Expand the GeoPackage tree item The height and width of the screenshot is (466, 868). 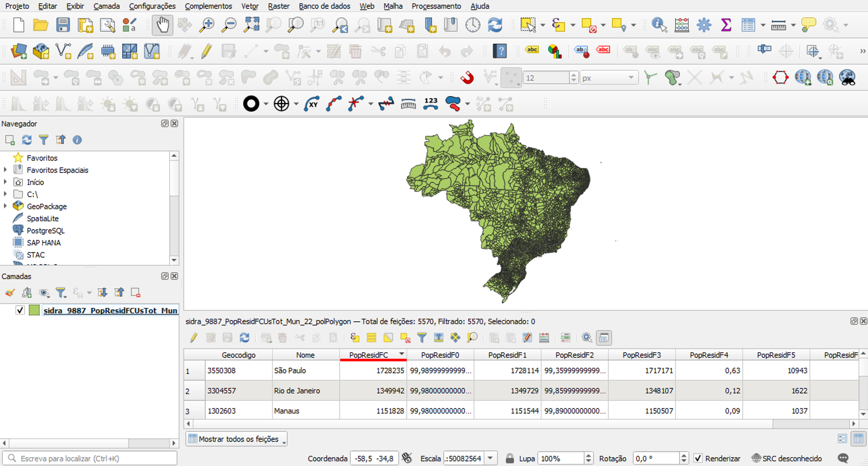5,206
